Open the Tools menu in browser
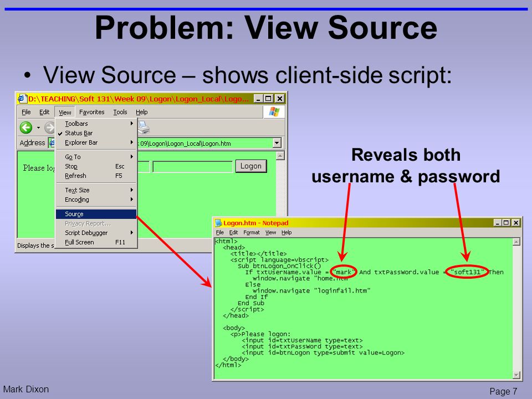The height and width of the screenshot is (399, 532). pos(120,112)
